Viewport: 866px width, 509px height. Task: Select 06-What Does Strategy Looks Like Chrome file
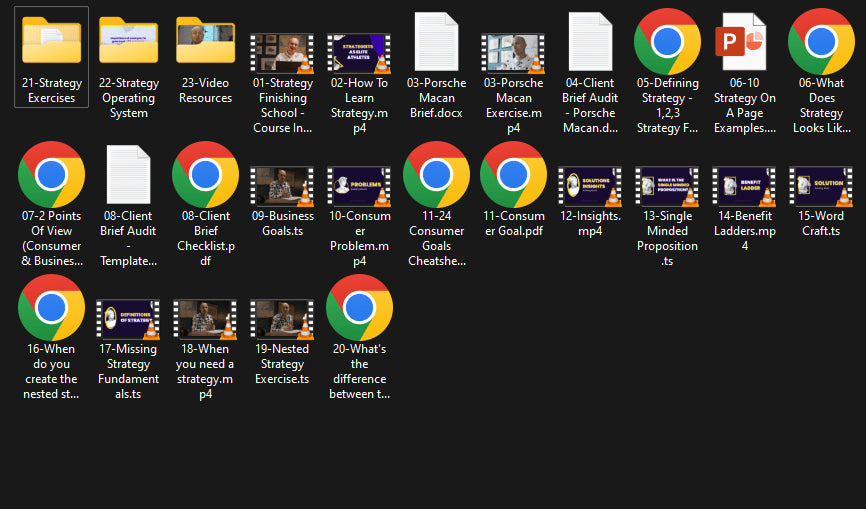point(821,41)
